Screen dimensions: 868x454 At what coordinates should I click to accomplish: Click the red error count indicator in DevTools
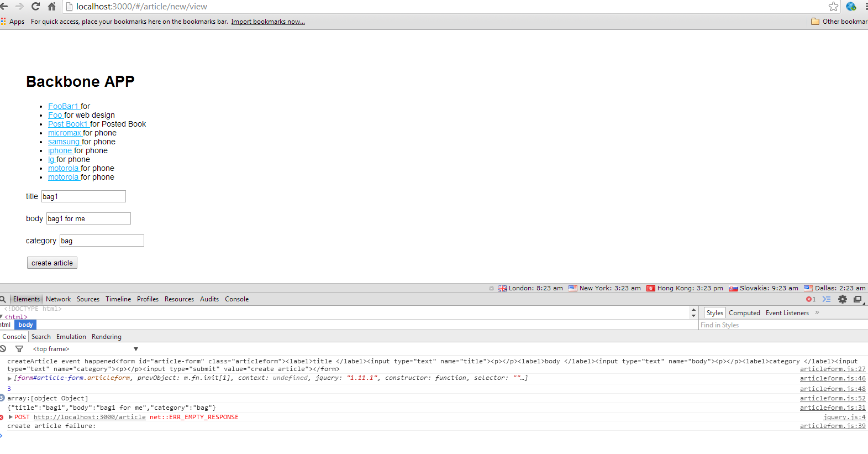coord(811,299)
